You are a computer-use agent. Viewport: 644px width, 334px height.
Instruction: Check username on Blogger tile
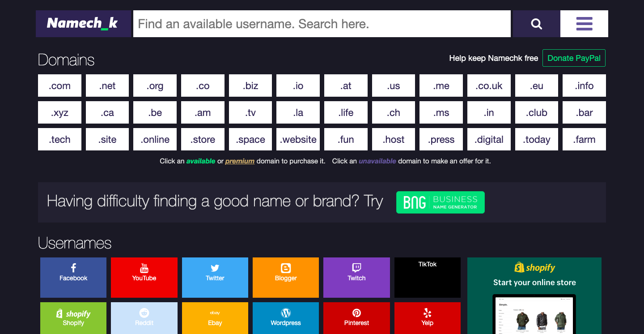pos(286,278)
